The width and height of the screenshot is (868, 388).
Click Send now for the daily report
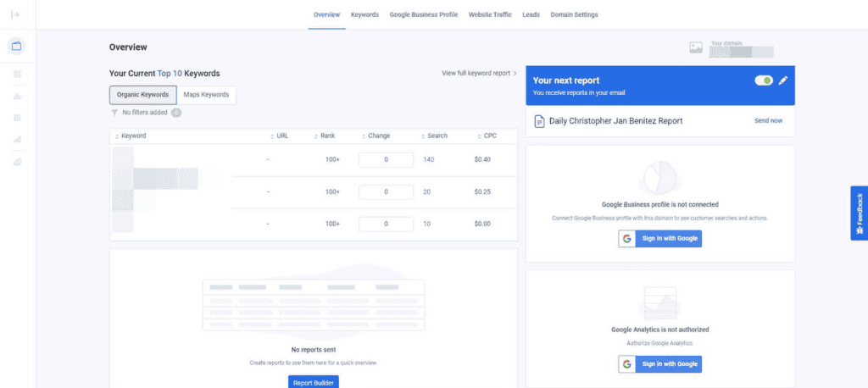(x=768, y=121)
